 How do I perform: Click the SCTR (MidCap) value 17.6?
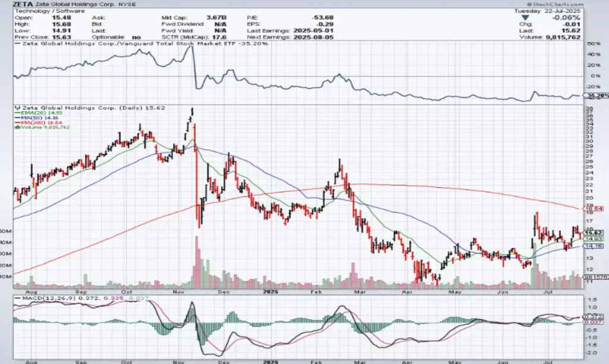(x=219, y=37)
